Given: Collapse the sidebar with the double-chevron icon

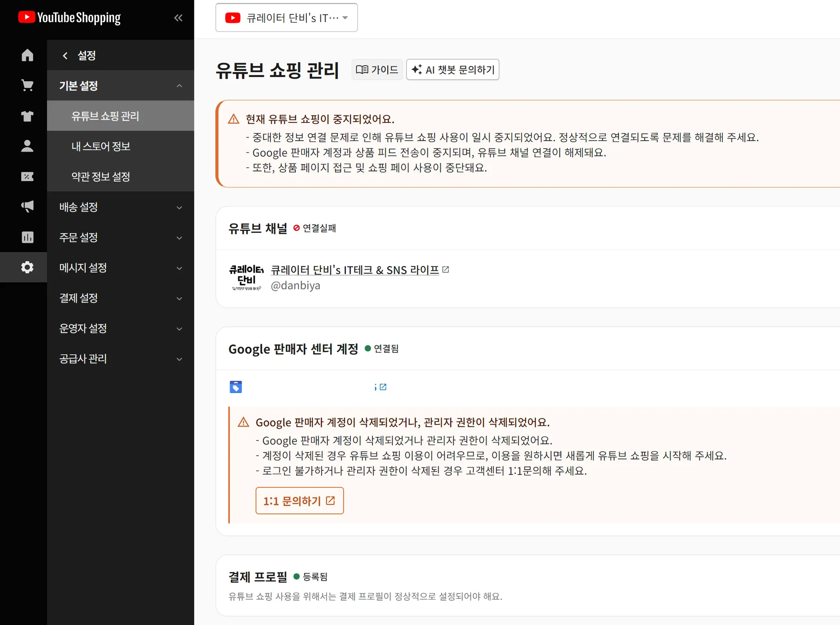Looking at the screenshot, I should (178, 18).
